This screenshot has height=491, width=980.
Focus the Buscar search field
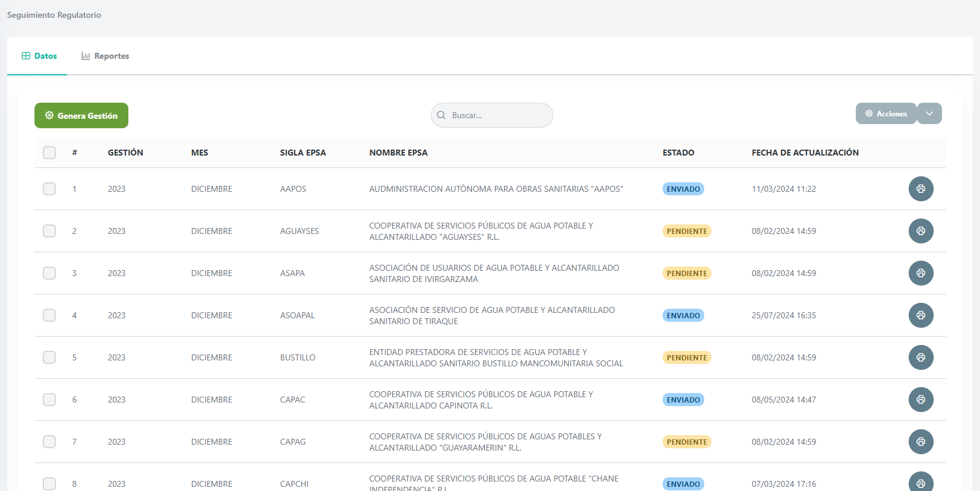(x=498, y=115)
